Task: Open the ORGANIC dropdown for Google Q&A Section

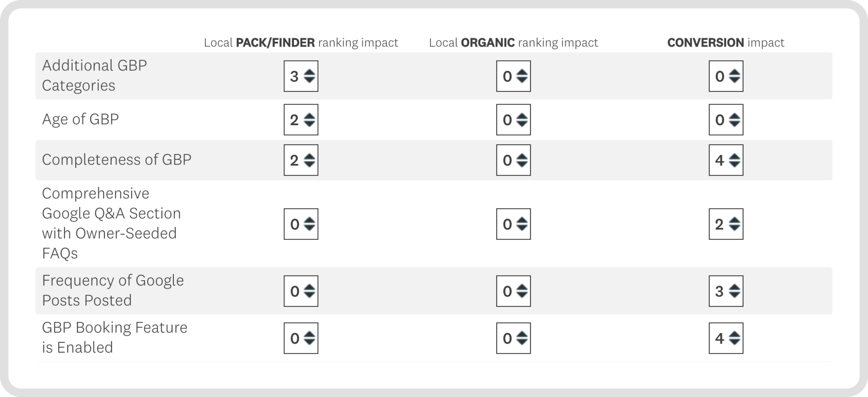Action: tap(513, 224)
